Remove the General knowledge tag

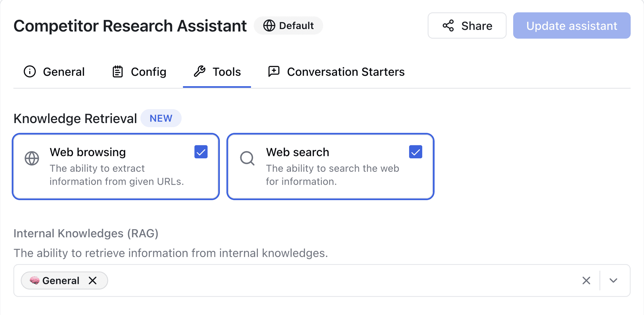(92, 280)
